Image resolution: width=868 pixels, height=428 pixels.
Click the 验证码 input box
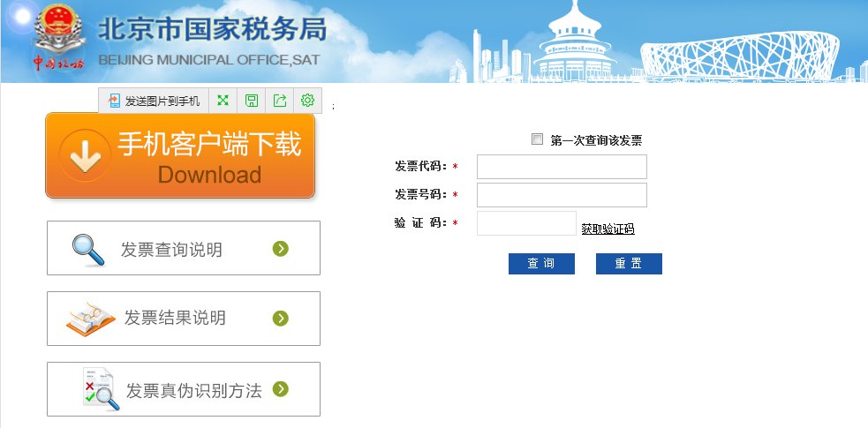click(x=526, y=223)
